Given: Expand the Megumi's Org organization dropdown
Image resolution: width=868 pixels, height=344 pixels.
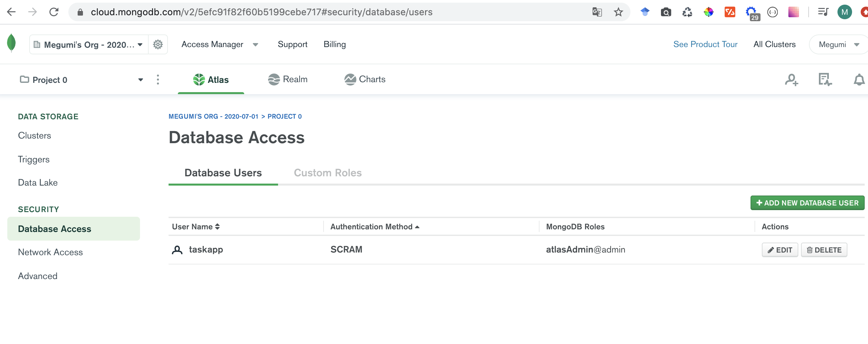Looking at the screenshot, I should coord(89,44).
